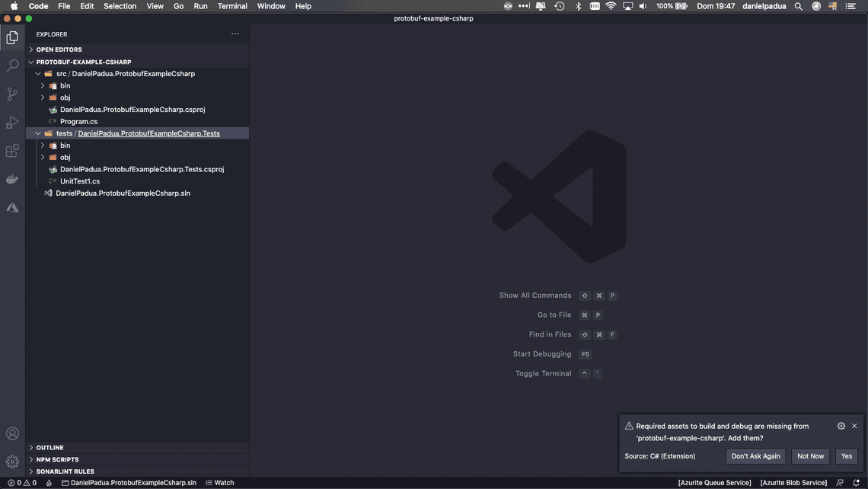The height and width of the screenshot is (489, 868).
Task: Open the Extensions view
Action: 11,151
